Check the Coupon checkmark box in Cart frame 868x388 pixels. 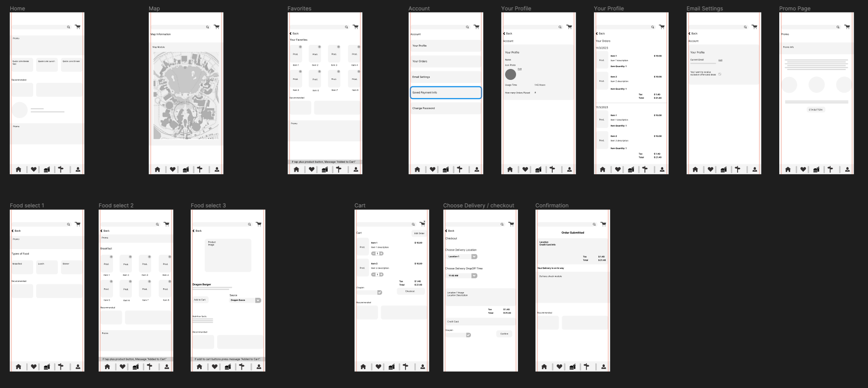[380, 292]
